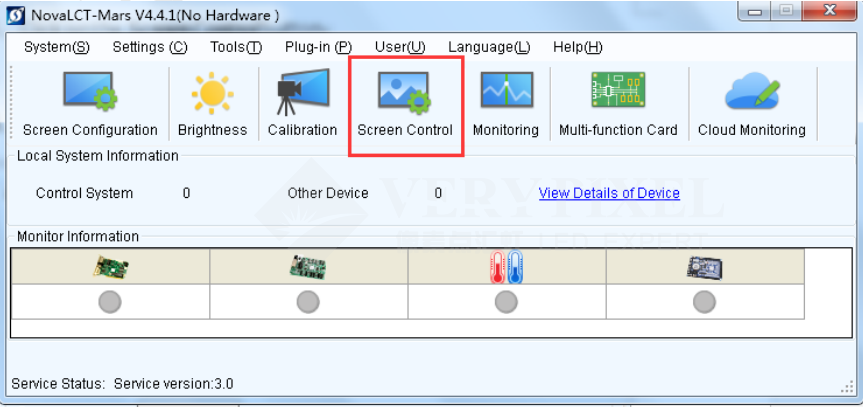Close the NovaLCT-Mars window
This screenshot has height=407, width=863.
tap(831, 11)
